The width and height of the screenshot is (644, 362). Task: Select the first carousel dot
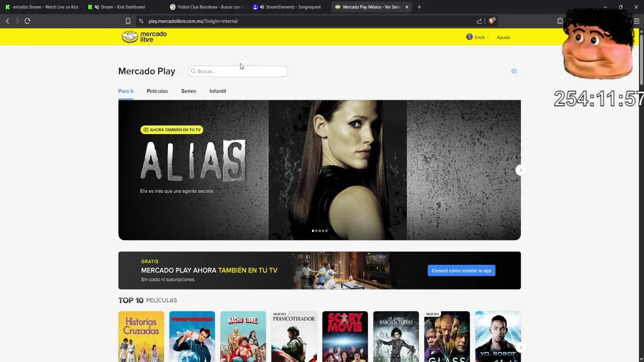(x=313, y=231)
